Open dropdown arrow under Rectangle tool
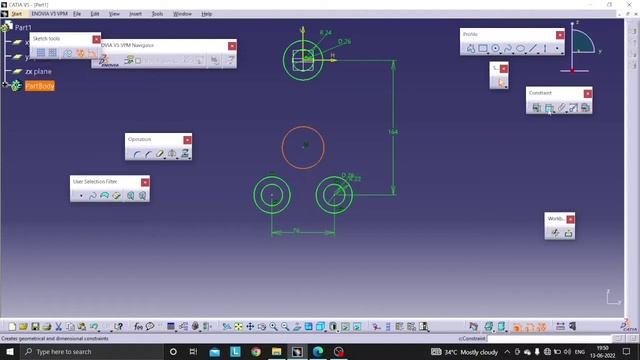 488,53
